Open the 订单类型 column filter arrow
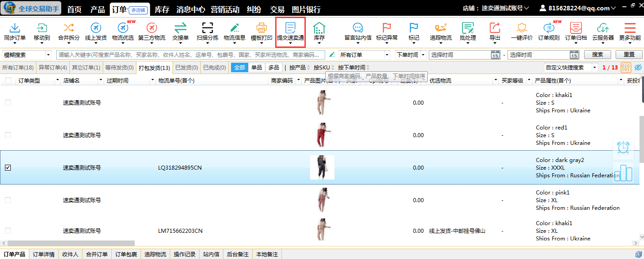The width and height of the screenshot is (644, 259). click(x=57, y=81)
